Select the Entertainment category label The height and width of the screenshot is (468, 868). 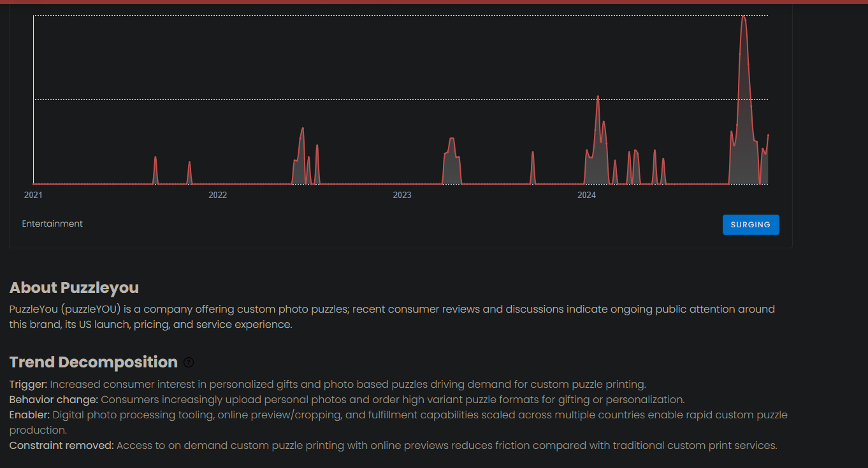52,223
